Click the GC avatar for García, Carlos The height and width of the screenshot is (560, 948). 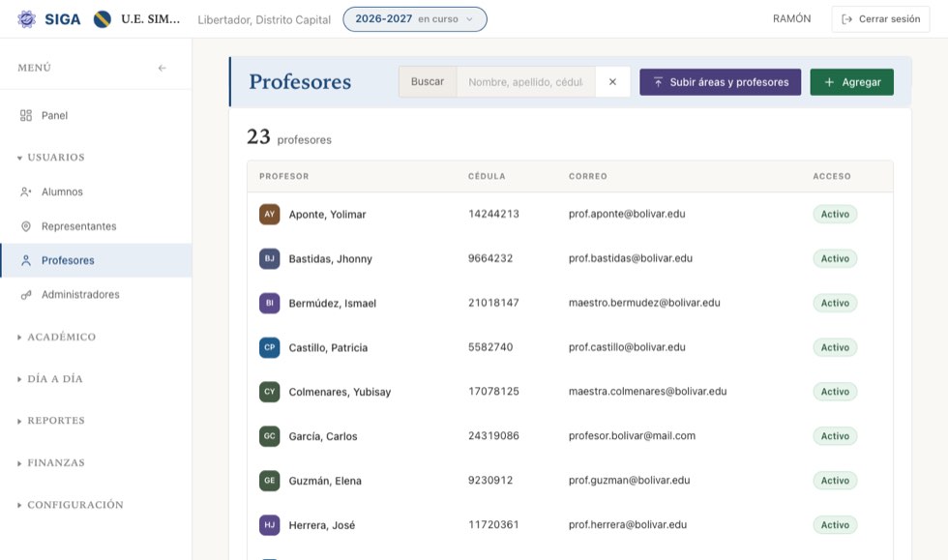coord(270,436)
